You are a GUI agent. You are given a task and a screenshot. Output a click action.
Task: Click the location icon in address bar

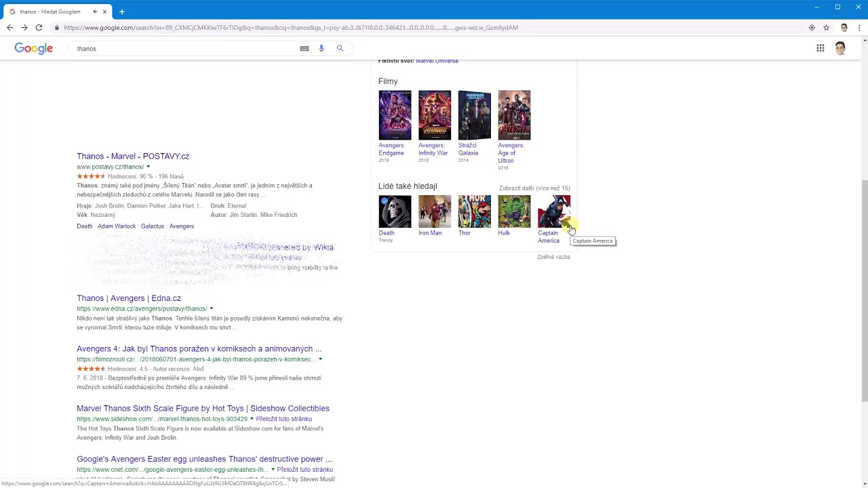pyautogui.click(x=812, y=28)
